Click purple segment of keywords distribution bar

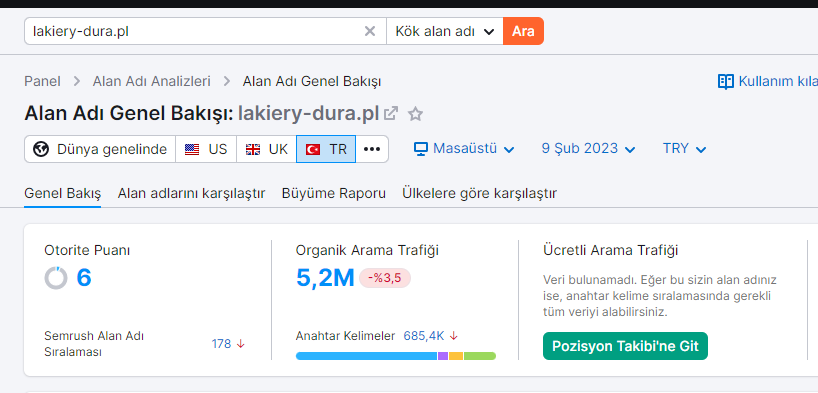click(x=443, y=356)
